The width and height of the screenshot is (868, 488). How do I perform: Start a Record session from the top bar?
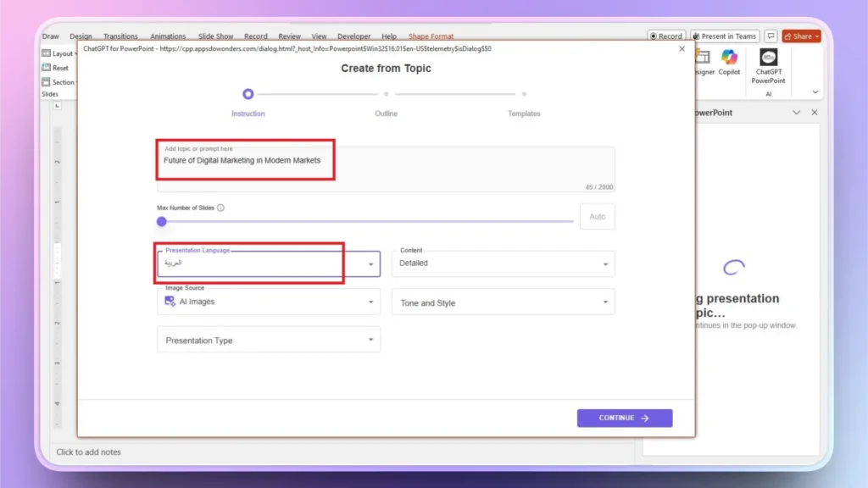coord(665,36)
